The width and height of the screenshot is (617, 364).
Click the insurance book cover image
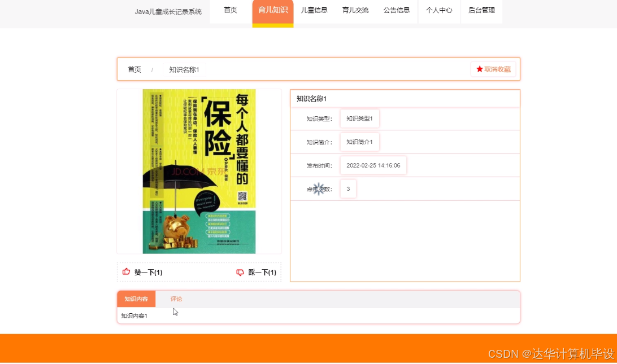[x=199, y=172]
